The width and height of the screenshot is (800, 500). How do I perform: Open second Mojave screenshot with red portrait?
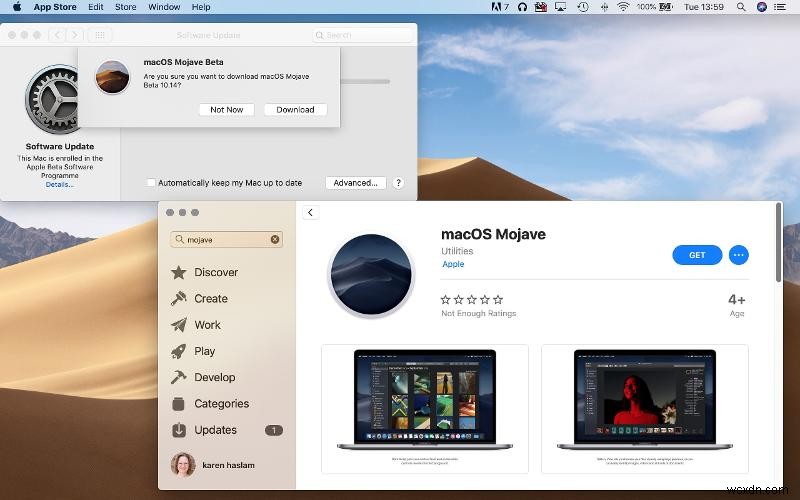pyautogui.click(x=644, y=409)
